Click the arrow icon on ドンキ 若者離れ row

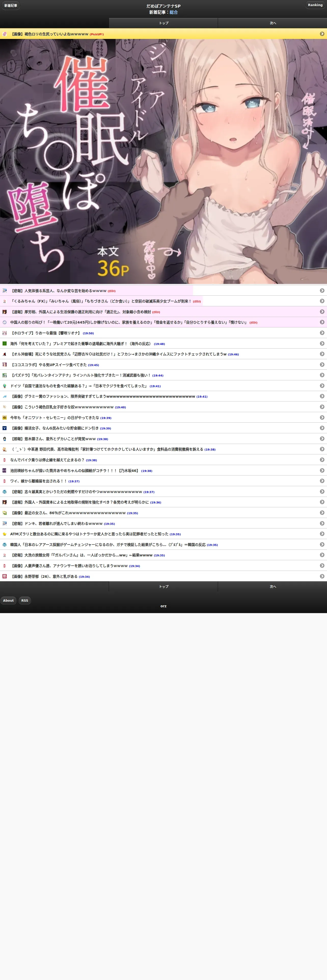tap(322, 524)
